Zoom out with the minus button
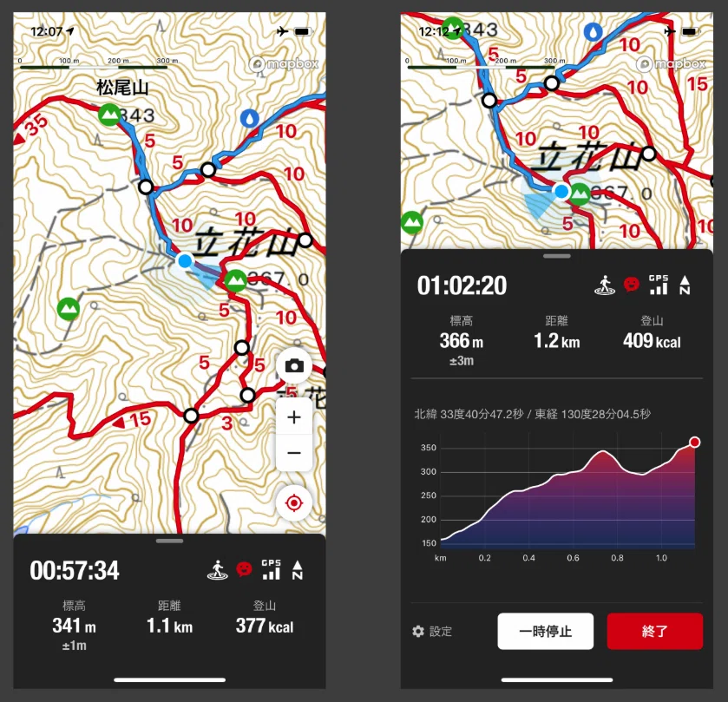 click(294, 453)
